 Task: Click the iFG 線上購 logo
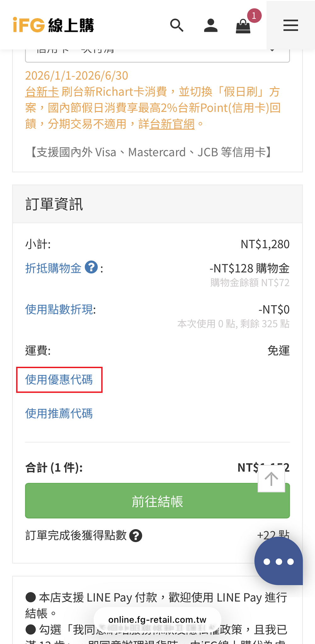point(54,25)
